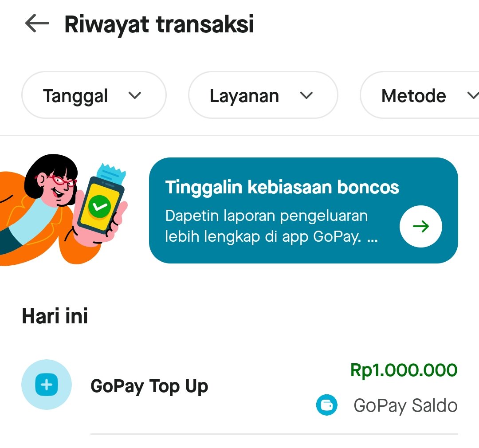Tap the Hari ini section header
Screen dimensions: 479x448
(x=55, y=316)
